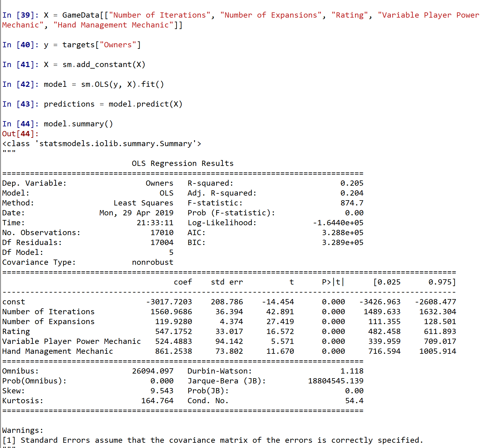
Task: Click the "Warnings:" heading text
Action: 23,430
